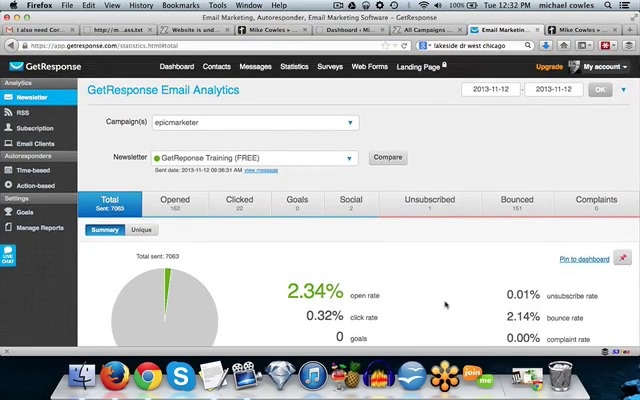
Task: Open Manage Reports in sidebar
Action: pos(38,228)
